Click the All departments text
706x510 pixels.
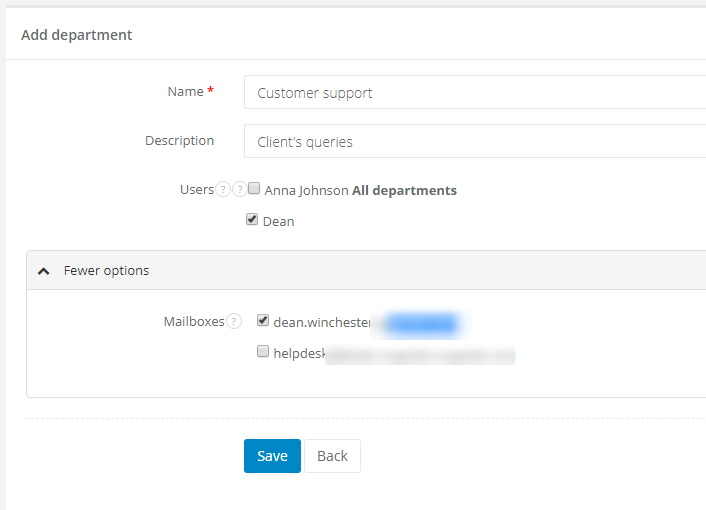(x=404, y=190)
